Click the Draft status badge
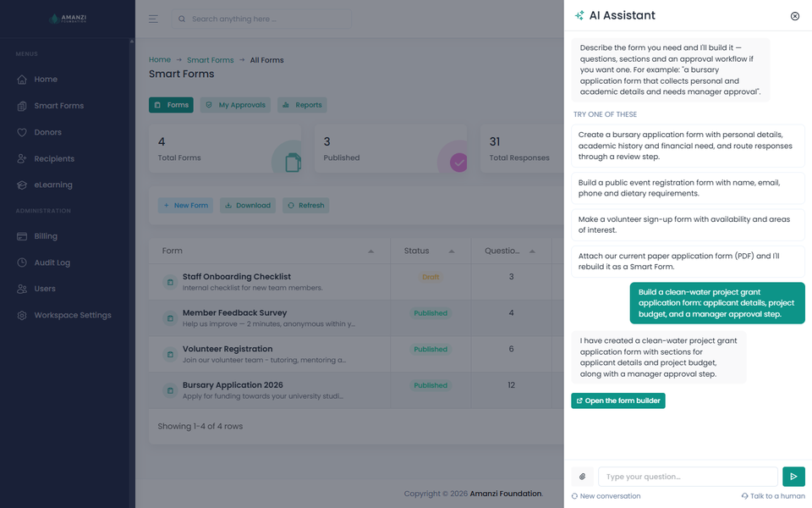The width and height of the screenshot is (812, 508). coord(431,278)
